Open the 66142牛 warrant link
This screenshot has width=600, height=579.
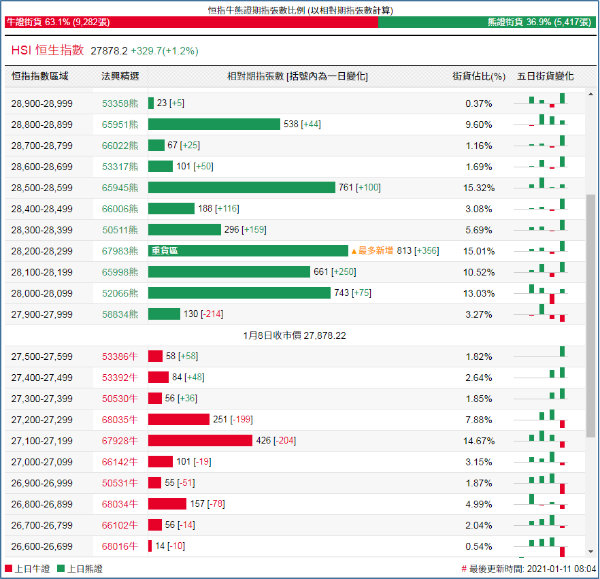119,462
